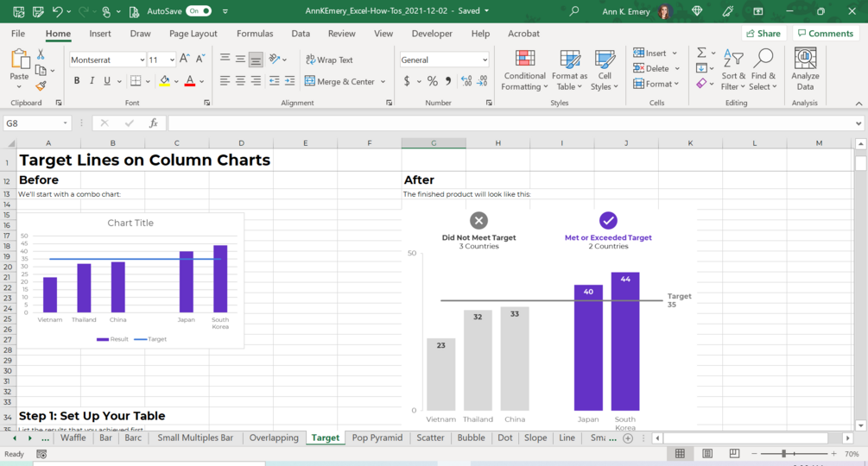Open the General number format dropdown

coord(485,60)
